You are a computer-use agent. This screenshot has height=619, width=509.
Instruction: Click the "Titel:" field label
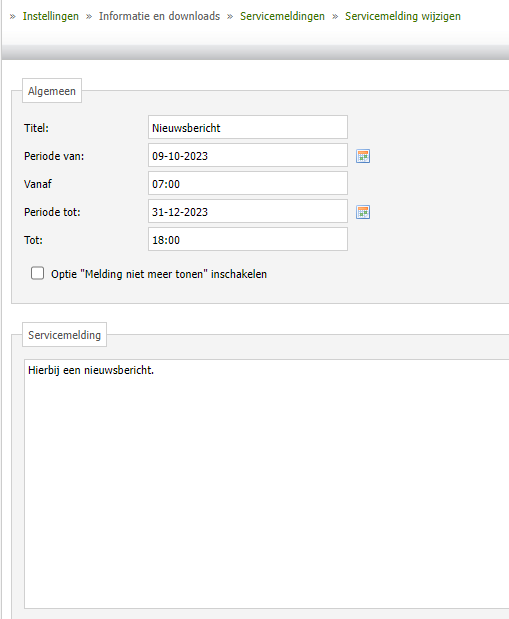36,128
